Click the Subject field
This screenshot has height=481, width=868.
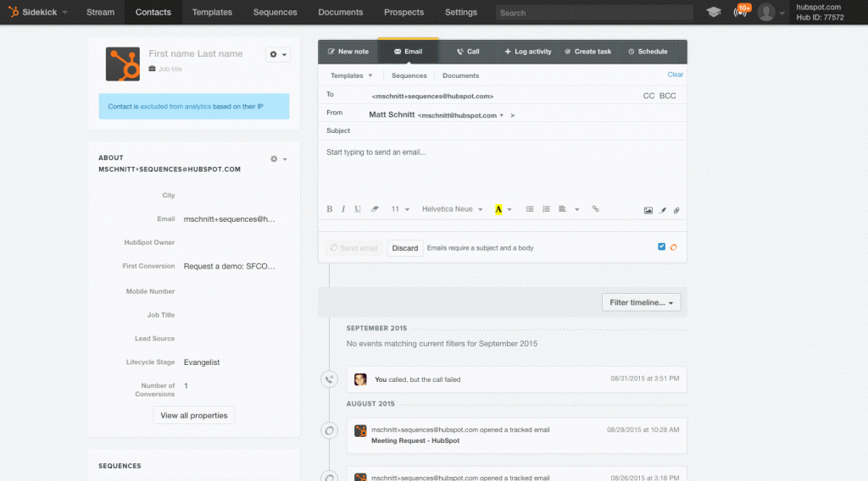click(502, 130)
